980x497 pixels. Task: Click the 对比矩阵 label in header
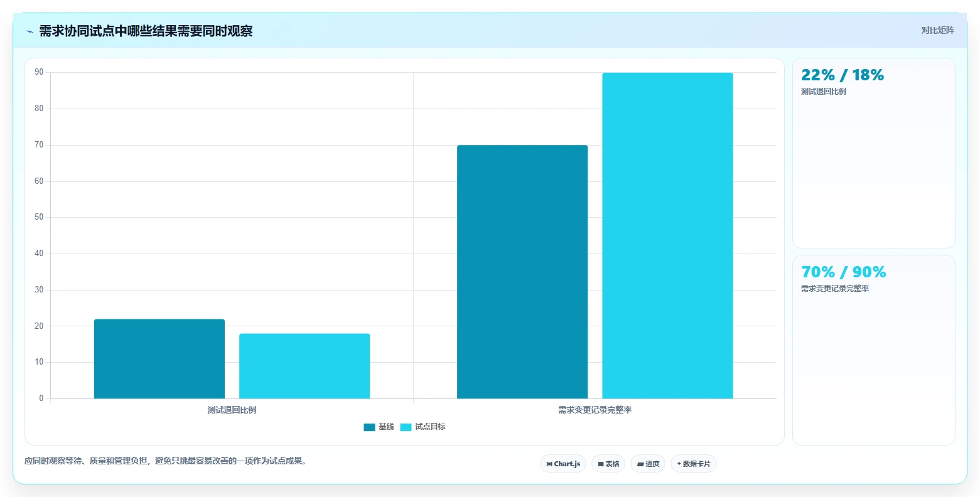[x=937, y=31]
